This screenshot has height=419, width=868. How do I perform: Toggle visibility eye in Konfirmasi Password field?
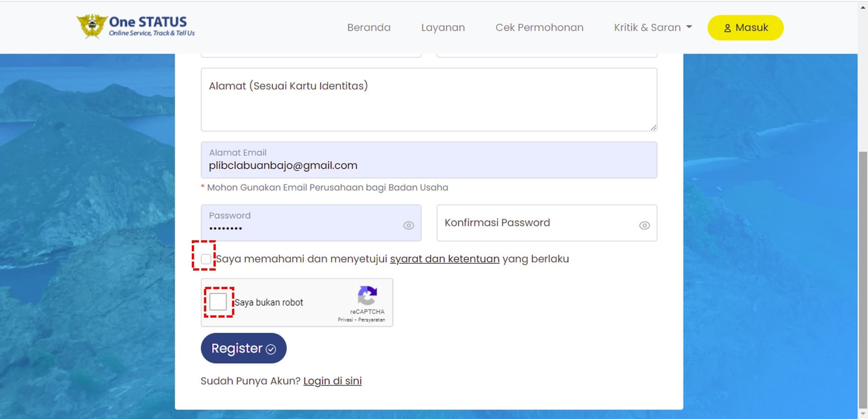[x=644, y=225]
